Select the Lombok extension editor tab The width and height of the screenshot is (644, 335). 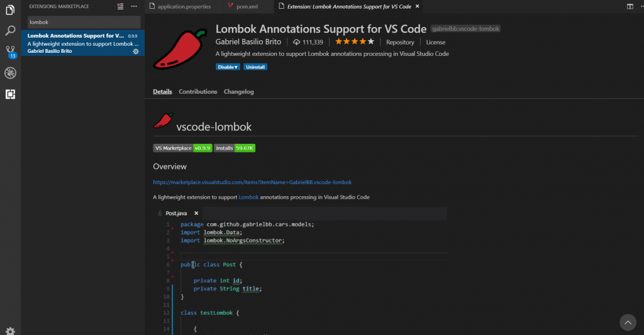point(349,6)
